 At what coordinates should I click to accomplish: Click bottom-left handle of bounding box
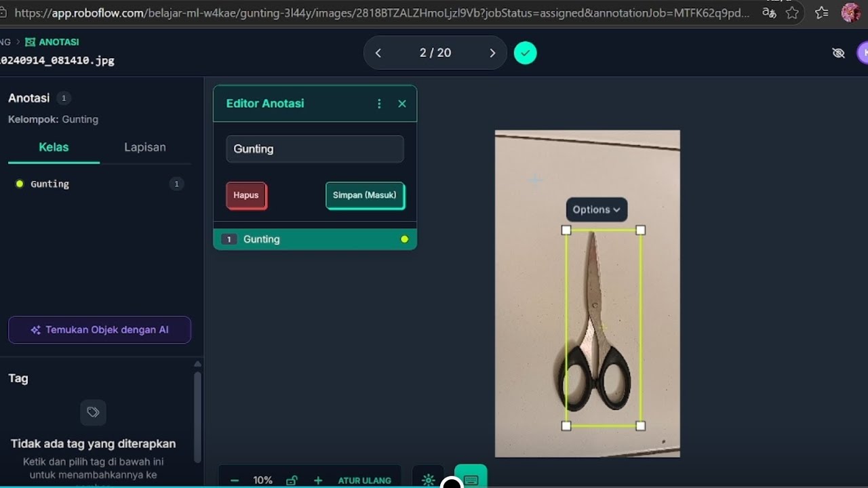point(566,426)
